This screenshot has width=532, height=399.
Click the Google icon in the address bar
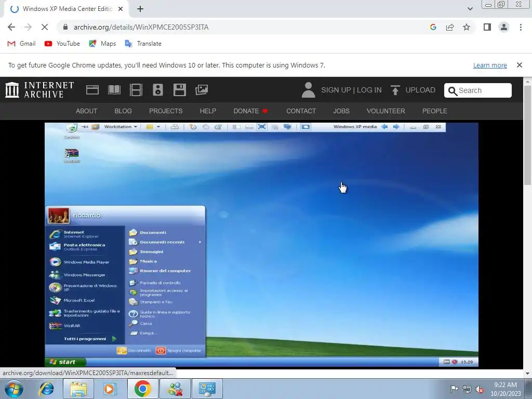coord(433,27)
